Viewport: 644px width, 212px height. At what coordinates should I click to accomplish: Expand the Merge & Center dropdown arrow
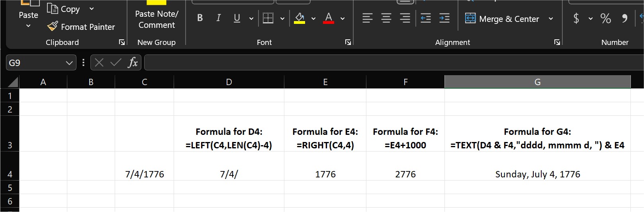tap(551, 19)
